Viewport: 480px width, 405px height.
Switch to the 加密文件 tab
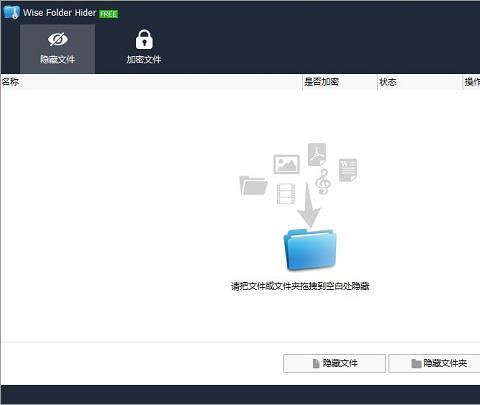click(x=144, y=49)
